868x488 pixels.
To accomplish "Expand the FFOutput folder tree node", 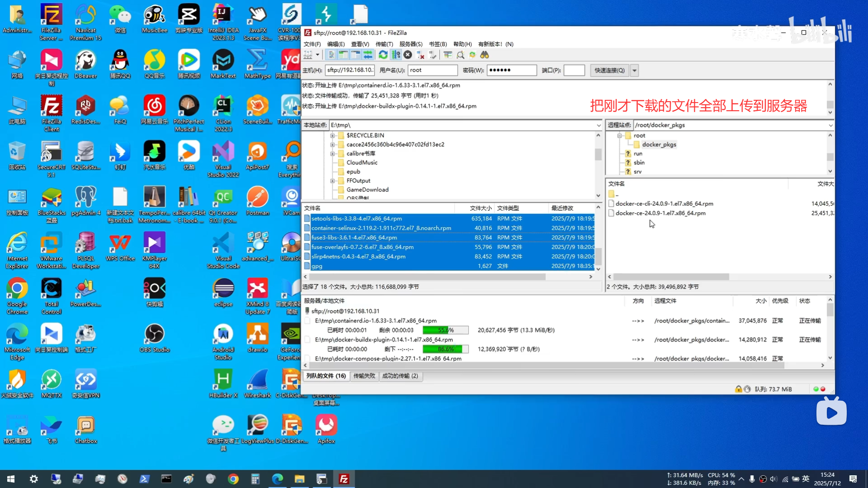I will [x=333, y=181].
